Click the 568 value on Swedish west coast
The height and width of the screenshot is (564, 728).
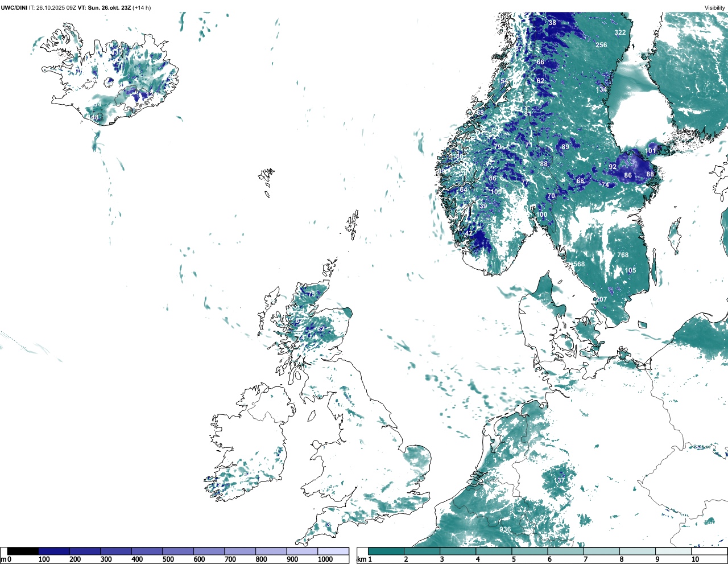(579, 264)
